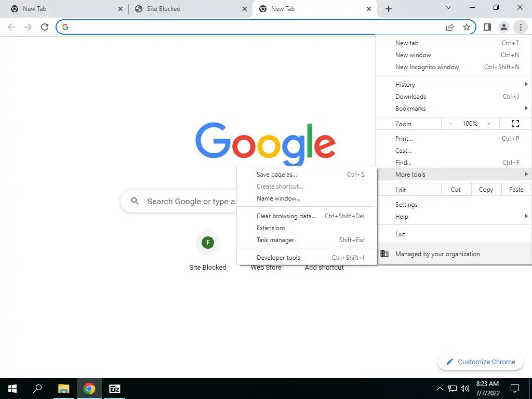
Task: Open the Windows Start menu
Action: click(x=12, y=389)
